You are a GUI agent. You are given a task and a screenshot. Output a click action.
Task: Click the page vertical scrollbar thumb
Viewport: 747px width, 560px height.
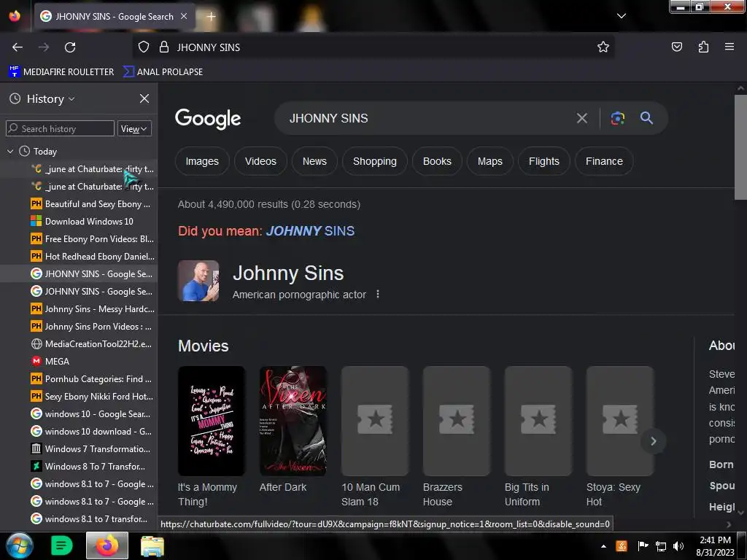[740, 147]
